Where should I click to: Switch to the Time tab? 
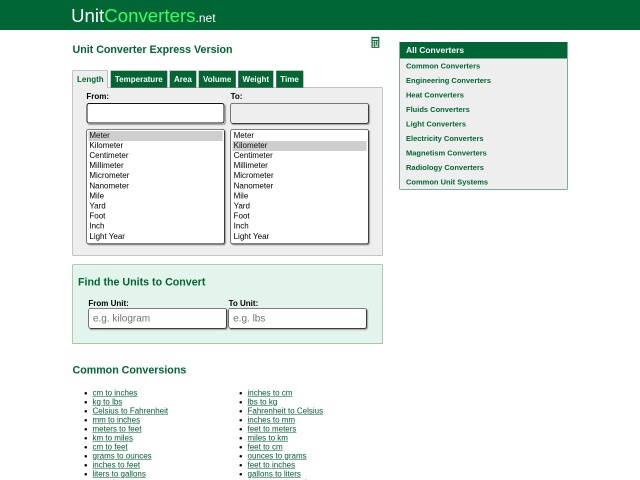pyautogui.click(x=289, y=79)
